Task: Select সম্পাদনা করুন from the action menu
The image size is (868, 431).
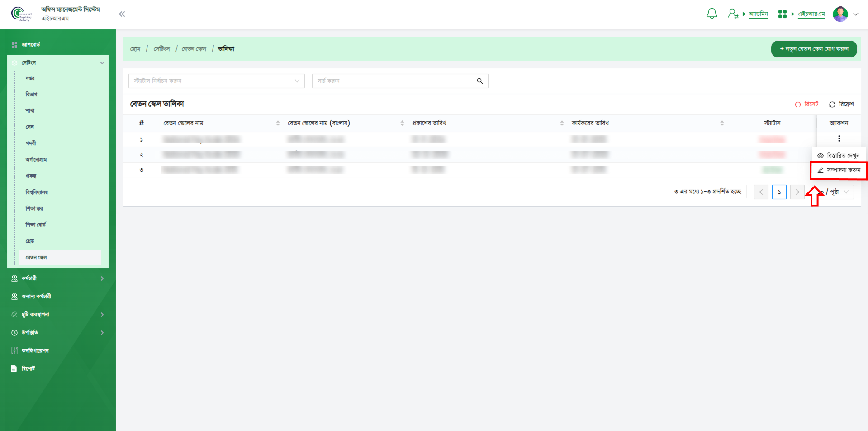Action: click(x=839, y=170)
